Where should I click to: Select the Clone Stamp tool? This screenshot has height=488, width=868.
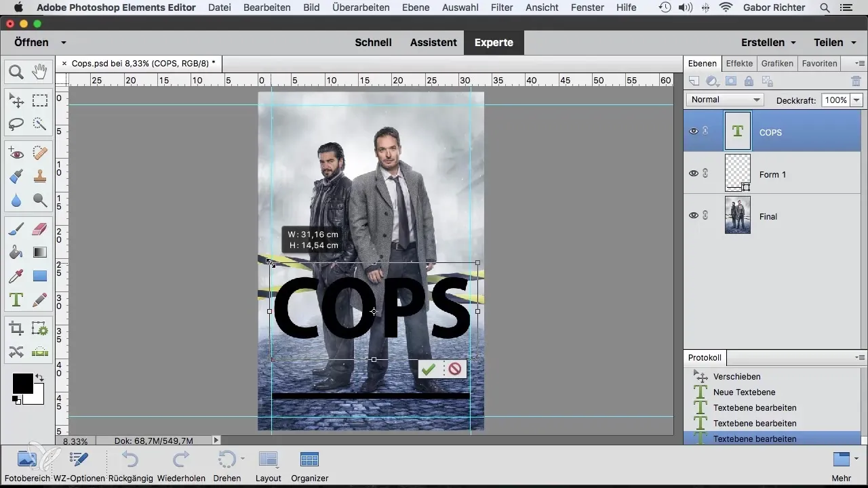click(x=40, y=177)
